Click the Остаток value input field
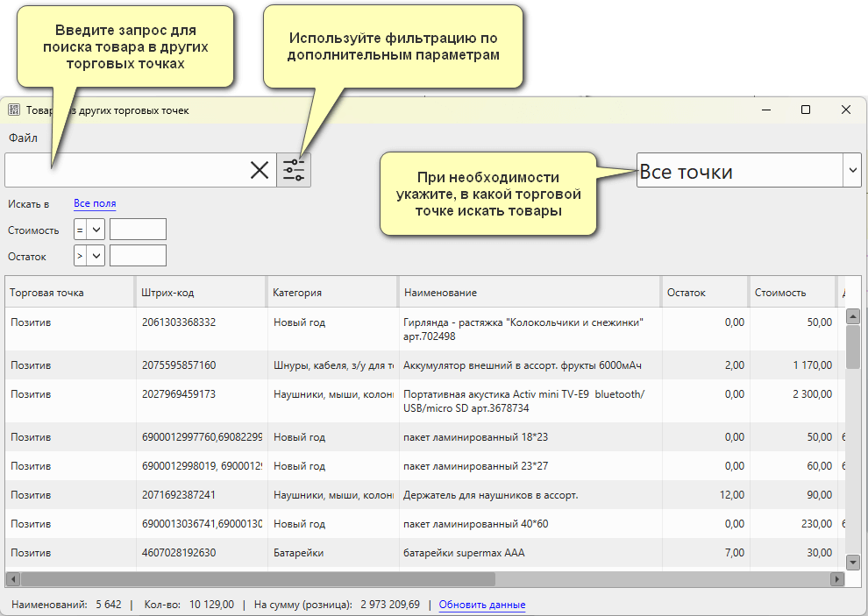This screenshot has height=616, width=868. pos(138,256)
